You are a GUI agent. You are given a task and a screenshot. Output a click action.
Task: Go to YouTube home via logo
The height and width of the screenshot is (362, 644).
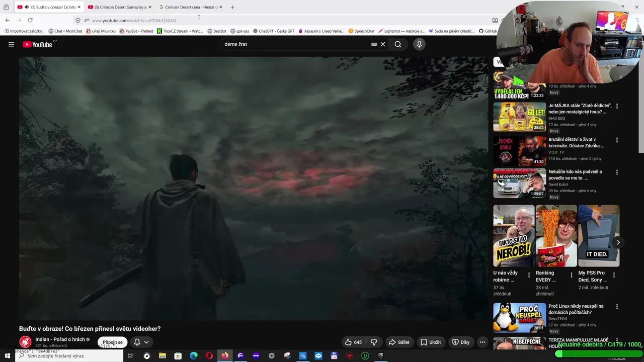click(x=37, y=44)
